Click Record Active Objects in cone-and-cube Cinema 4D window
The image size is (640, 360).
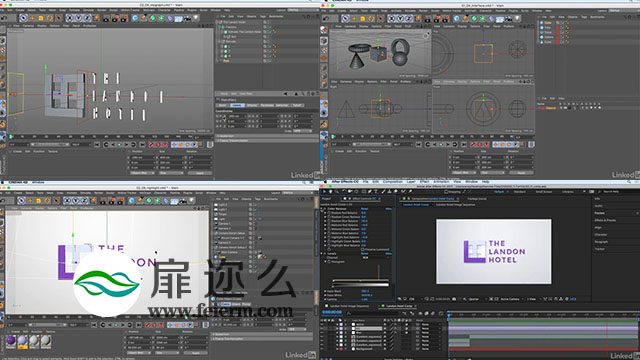pos(473,144)
